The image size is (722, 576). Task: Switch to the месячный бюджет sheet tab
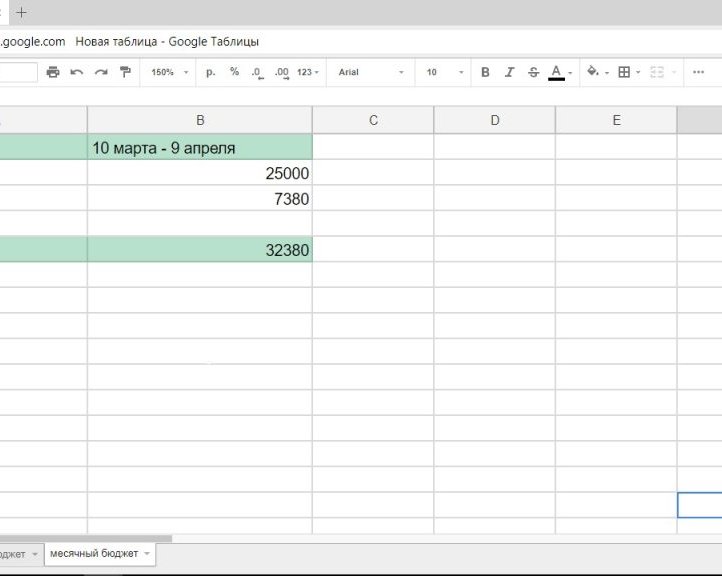click(95, 553)
